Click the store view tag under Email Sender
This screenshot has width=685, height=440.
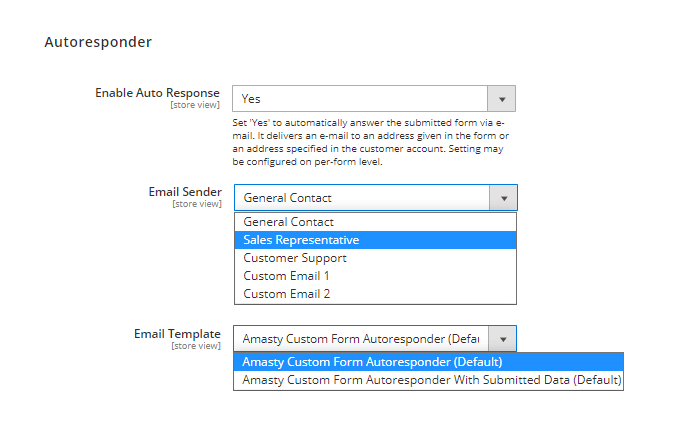point(196,204)
